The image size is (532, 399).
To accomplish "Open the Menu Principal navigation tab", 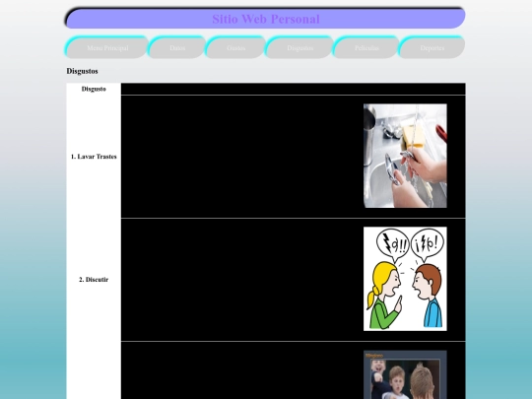I will pos(107,48).
